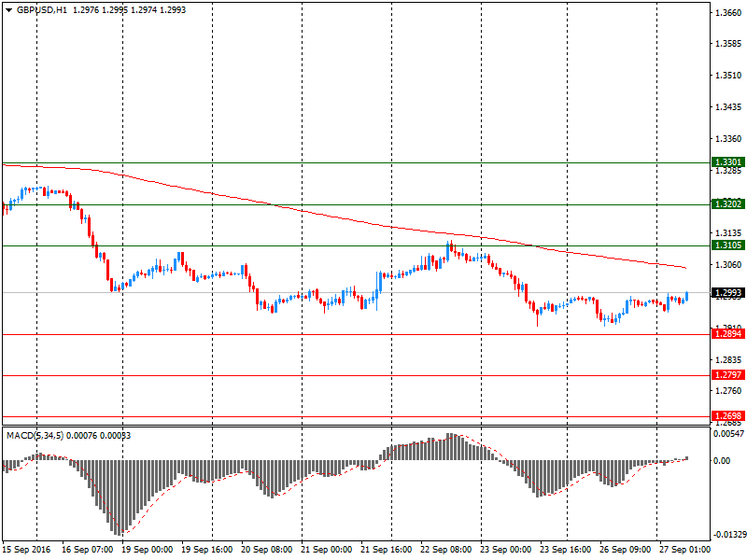Click the MACD(5,34,5) indicator label

(35, 436)
